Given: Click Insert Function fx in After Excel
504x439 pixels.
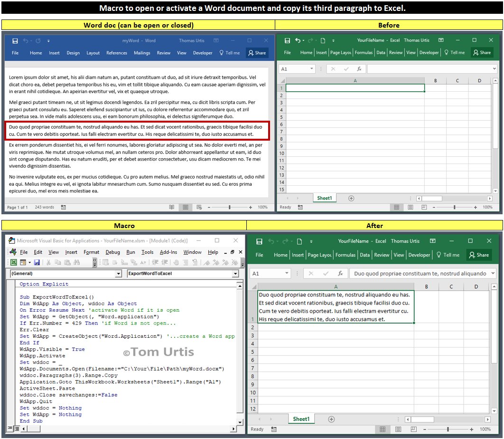Looking at the screenshot, I should point(340,274).
